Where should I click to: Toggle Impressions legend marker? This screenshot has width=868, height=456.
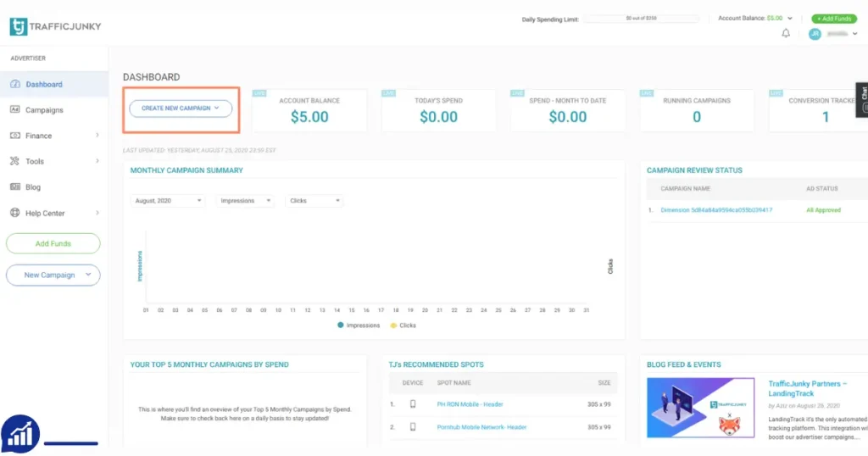pyautogui.click(x=341, y=325)
